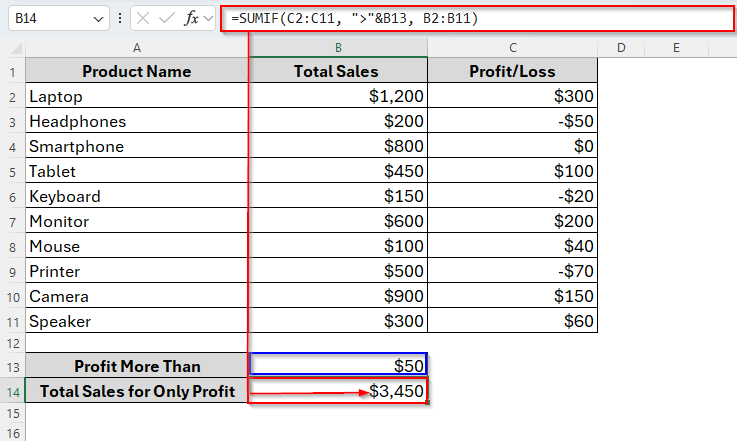Click the vertical dots handle beside Name Box
Screen dimensions: 737x441
click(120, 19)
